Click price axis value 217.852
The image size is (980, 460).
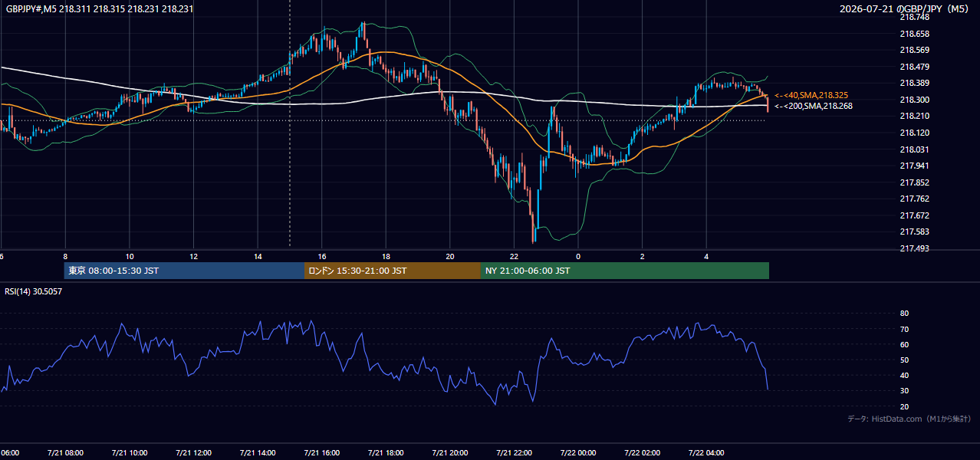(913, 182)
